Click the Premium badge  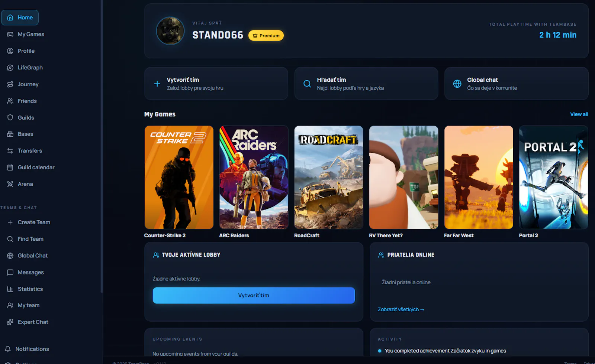coord(266,36)
